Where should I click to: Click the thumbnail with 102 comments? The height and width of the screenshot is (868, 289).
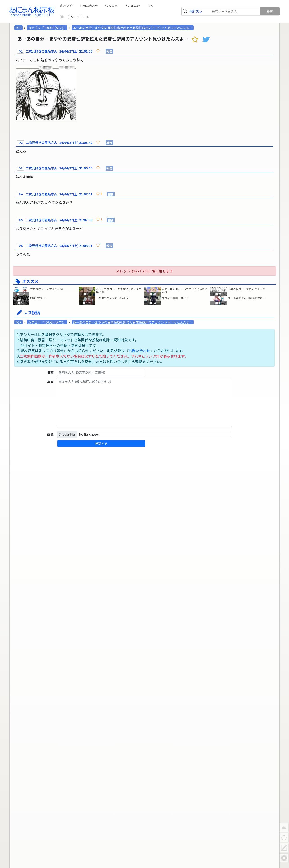tap(87, 300)
